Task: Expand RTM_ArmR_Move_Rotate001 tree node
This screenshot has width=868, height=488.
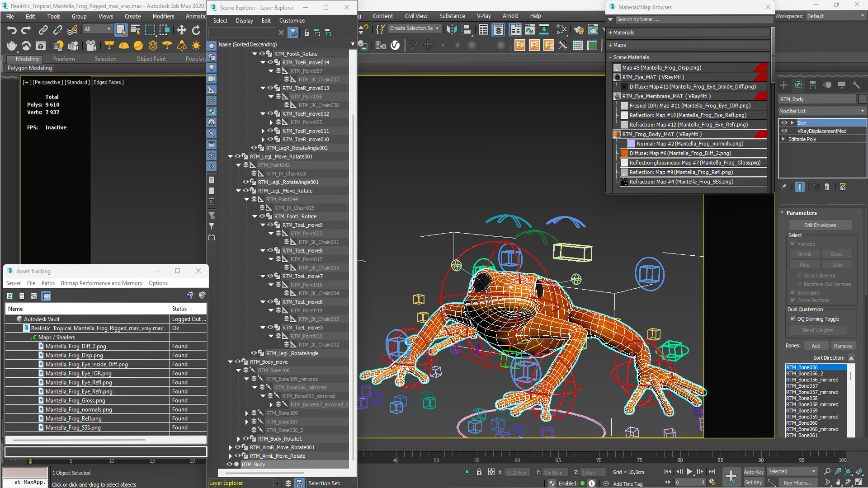Action: pos(230,447)
